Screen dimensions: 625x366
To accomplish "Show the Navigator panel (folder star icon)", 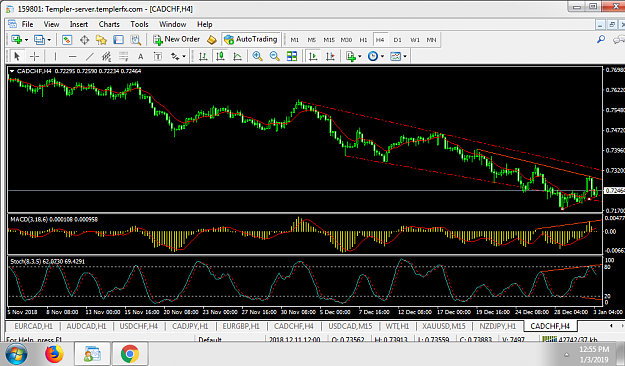I will [x=101, y=39].
